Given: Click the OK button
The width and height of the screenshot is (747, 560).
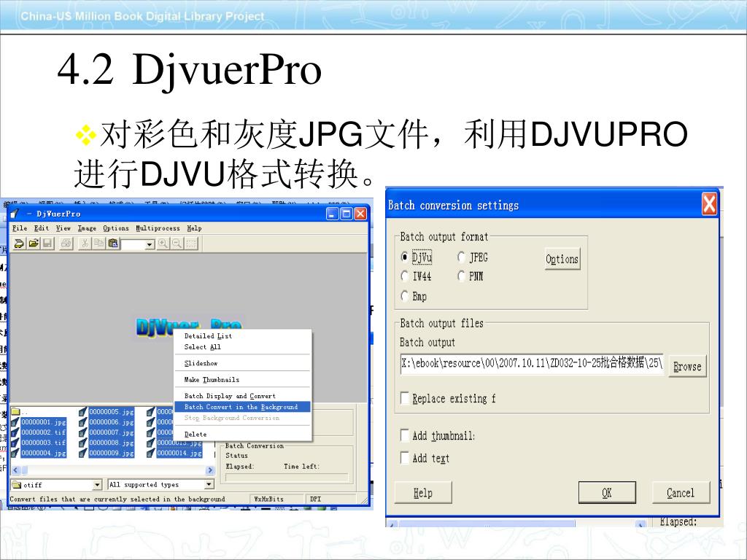Looking at the screenshot, I should point(607,492).
